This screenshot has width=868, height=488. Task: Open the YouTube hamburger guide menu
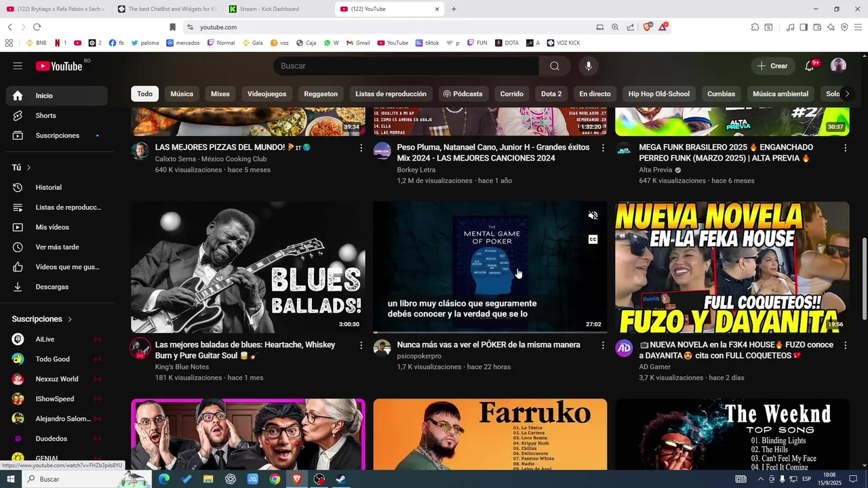click(x=18, y=66)
